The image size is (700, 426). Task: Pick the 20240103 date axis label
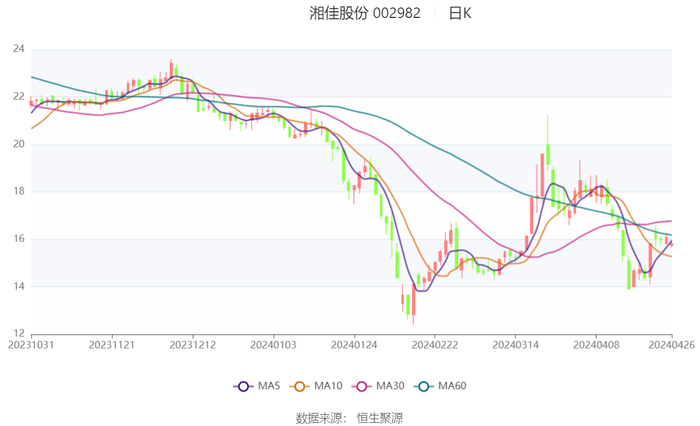272,343
